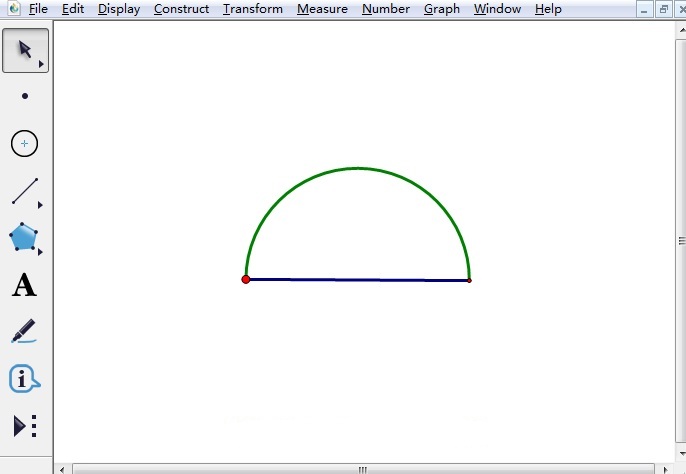Viewport: 686px width, 474px height.
Task: Open the File menu
Action: pos(38,9)
